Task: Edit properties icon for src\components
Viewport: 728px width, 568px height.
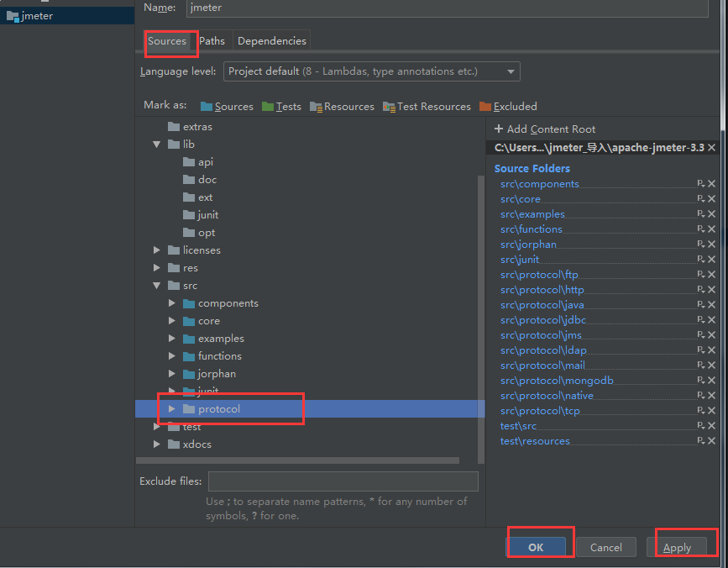Action: [701, 184]
